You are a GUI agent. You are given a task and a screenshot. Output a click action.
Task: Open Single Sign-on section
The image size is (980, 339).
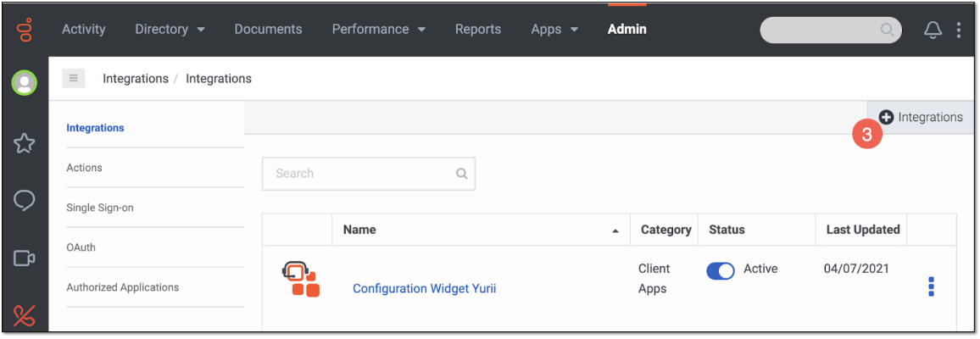point(100,208)
